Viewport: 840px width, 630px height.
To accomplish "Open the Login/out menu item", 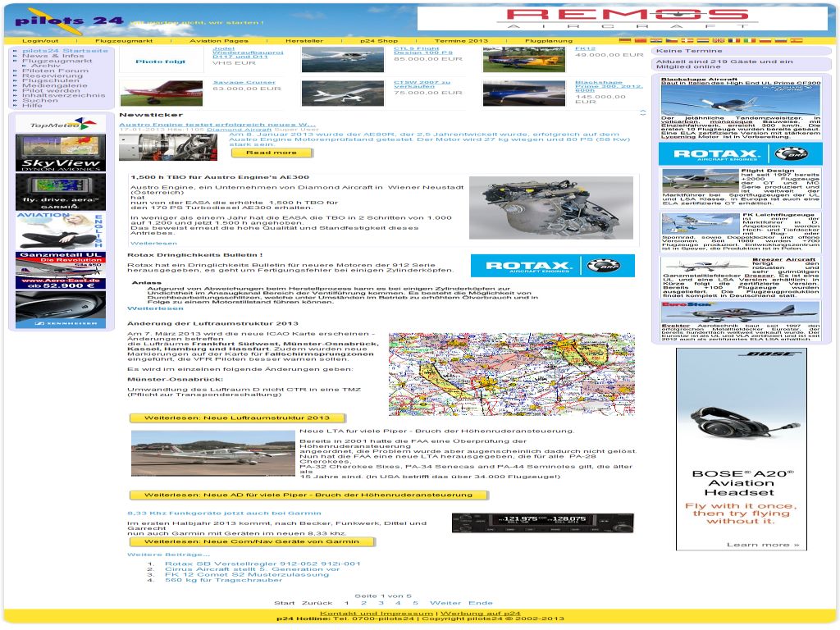I will pyautogui.click(x=40, y=41).
